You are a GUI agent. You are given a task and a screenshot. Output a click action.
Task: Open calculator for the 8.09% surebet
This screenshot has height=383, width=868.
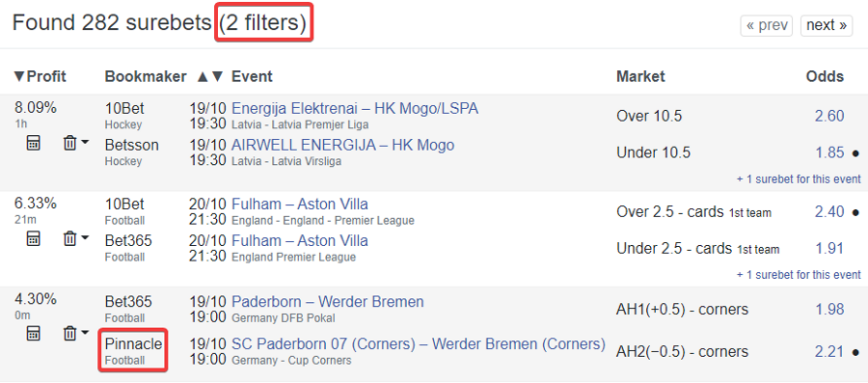[33, 144]
